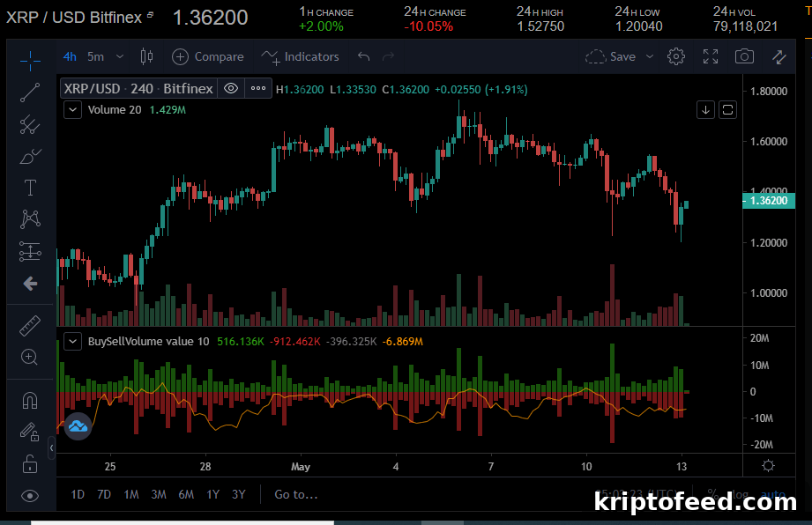812x525 pixels.
Task: Select the crosshair cursor tool
Action: tap(30, 61)
